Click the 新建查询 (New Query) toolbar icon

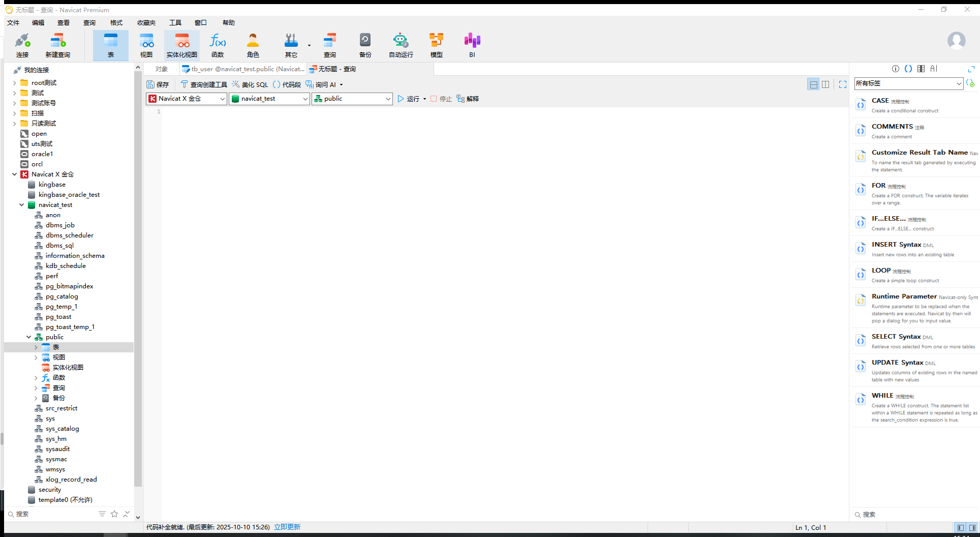pyautogui.click(x=57, y=45)
